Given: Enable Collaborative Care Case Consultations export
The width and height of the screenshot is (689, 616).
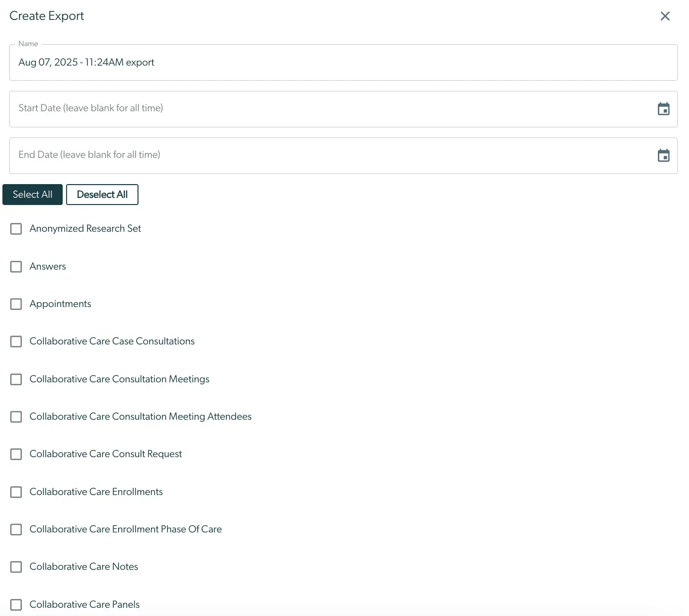Looking at the screenshot, I should pyautogui.click(x=16, y=342).
